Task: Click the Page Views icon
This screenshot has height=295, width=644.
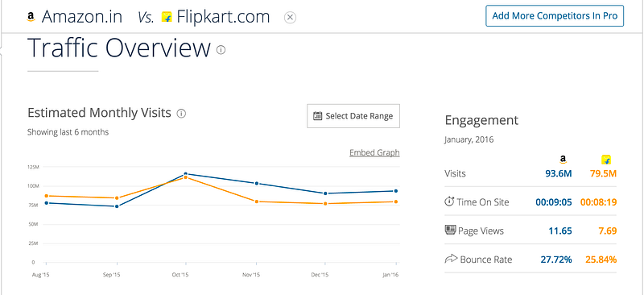Action: 451,230
